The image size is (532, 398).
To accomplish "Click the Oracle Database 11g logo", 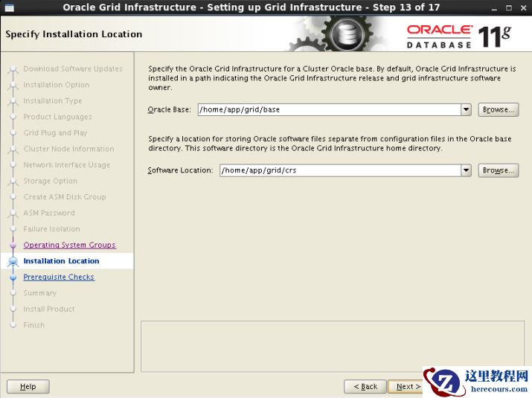I will point(459,36).
